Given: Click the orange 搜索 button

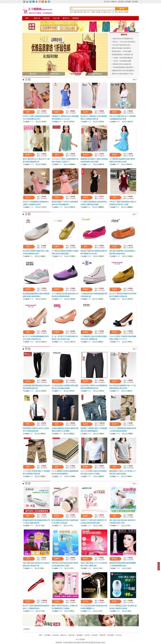Looking at the screenshot, I should 122,9.
